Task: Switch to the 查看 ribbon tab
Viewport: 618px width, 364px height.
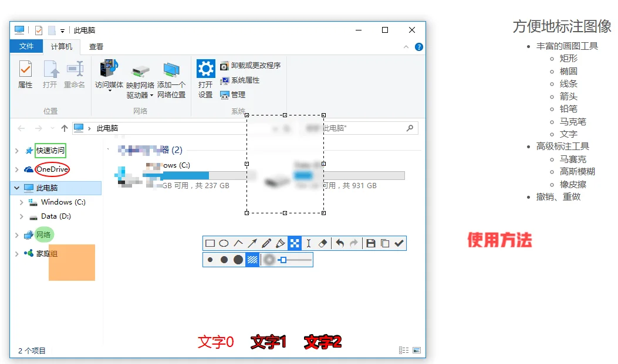Action: coord(96,46)
